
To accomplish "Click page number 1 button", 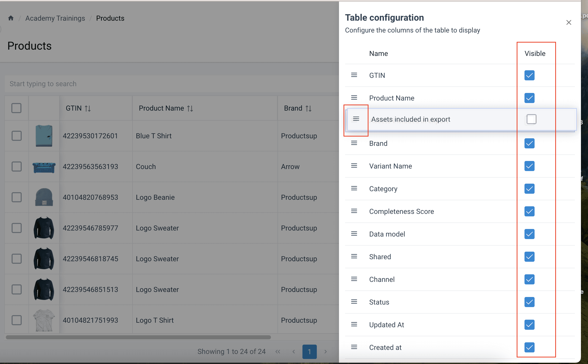I will 309,352.
